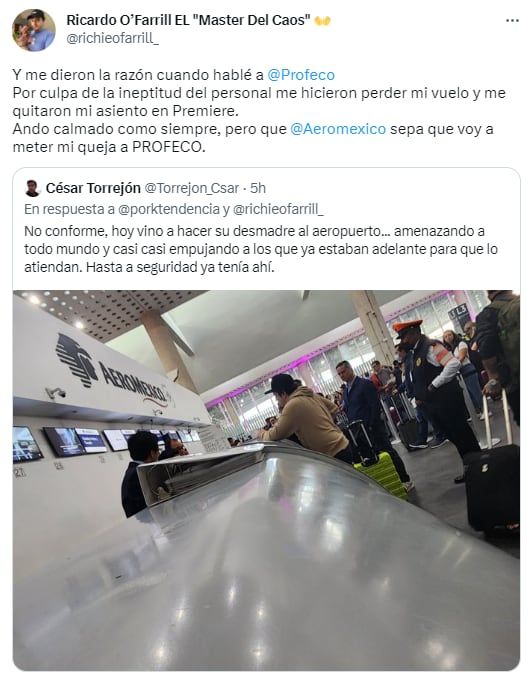Open Ricardo O'Farrill's profile picture
529x673 pixels.
coord(33,30)
